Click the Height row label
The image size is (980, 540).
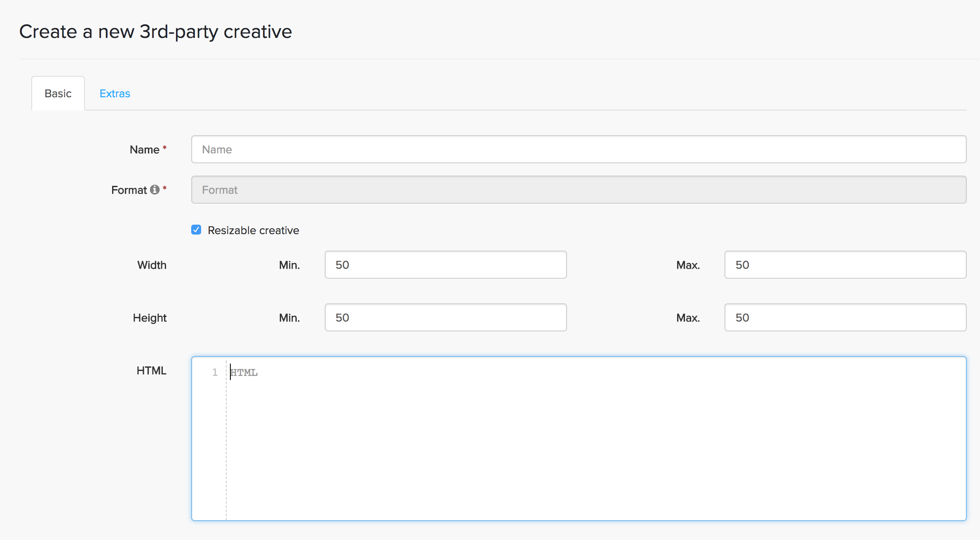150,318
